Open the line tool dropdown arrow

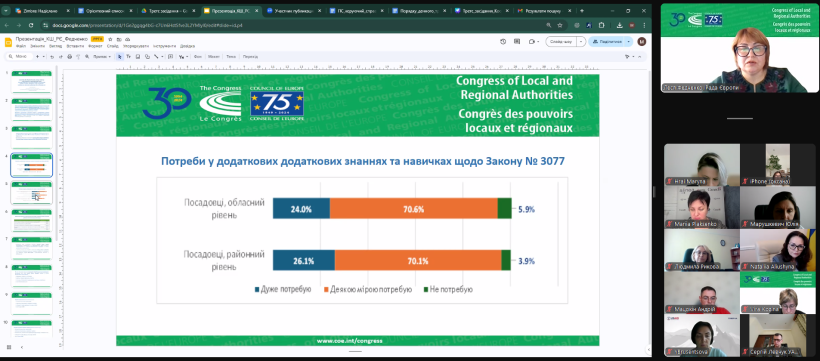(162, 57)
